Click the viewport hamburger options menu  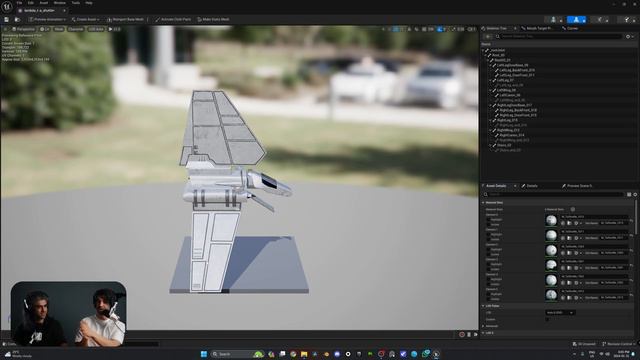pyautogui.click(x=6, y=29)
